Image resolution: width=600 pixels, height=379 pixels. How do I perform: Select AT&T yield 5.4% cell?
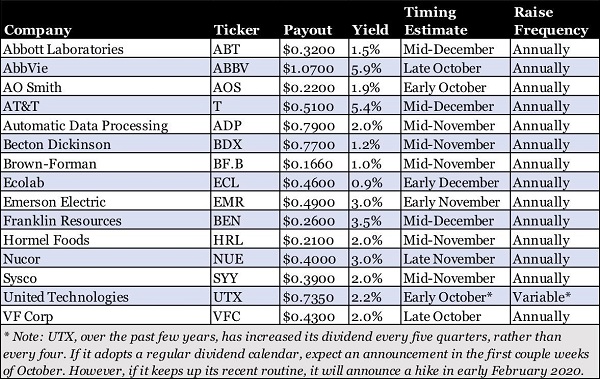(375, 106)
